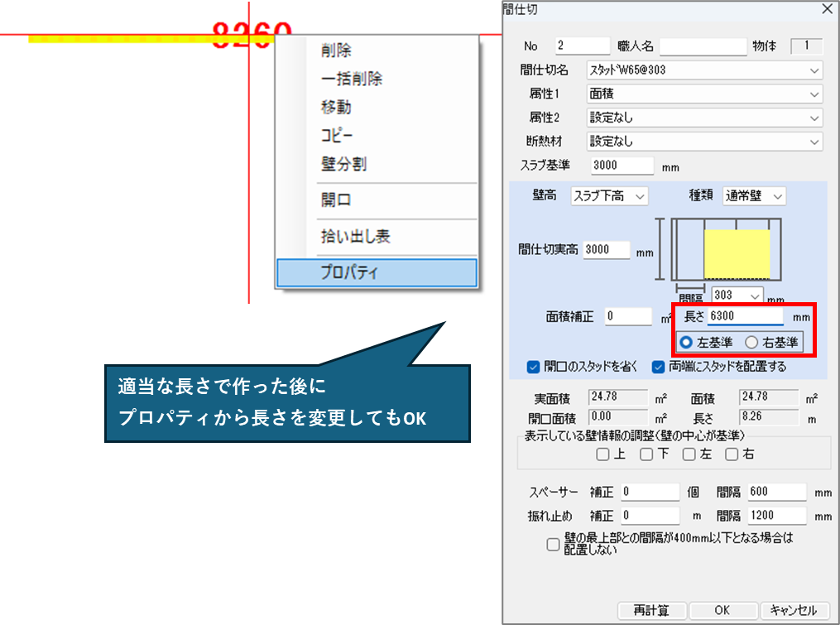
Task: Expand the 間仕切名 dropdown
Action: click(x=704, y=70)
